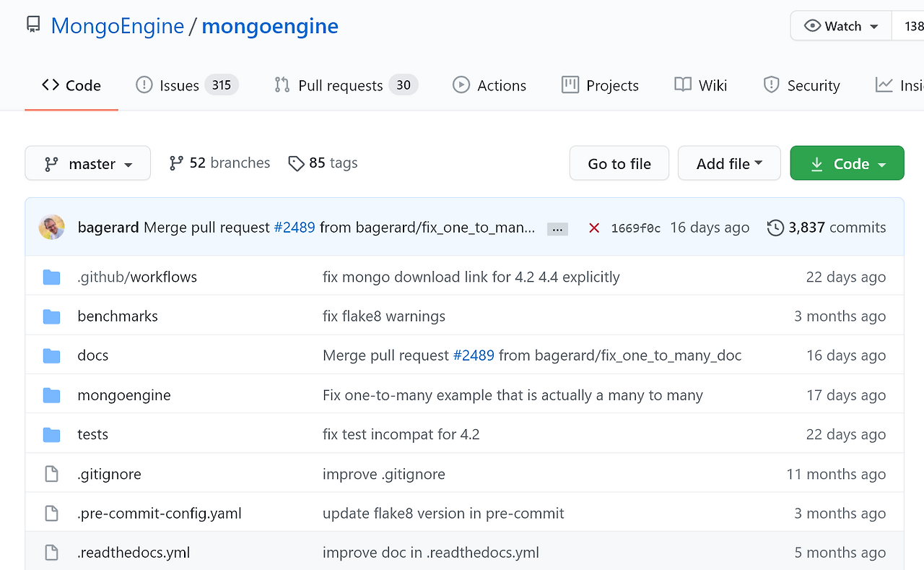Expand truncated commit message with ellipsis
Image resolution: width=924 pixels, height=570 pixels.
coord(557,228)
